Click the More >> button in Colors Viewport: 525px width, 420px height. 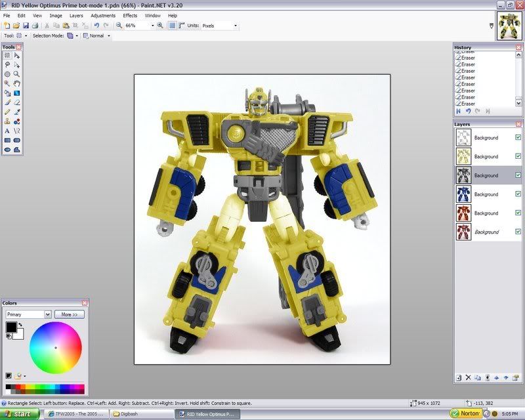coord(70,314)
